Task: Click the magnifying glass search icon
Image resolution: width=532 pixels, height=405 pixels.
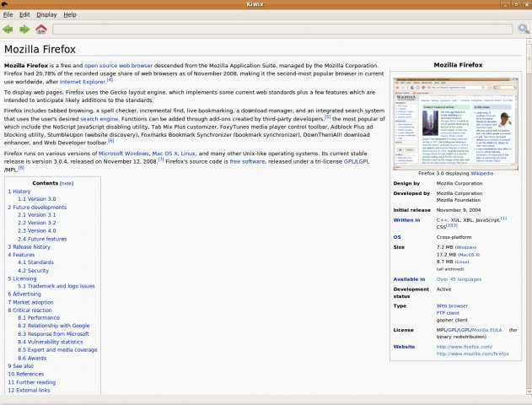Action: 524,29
